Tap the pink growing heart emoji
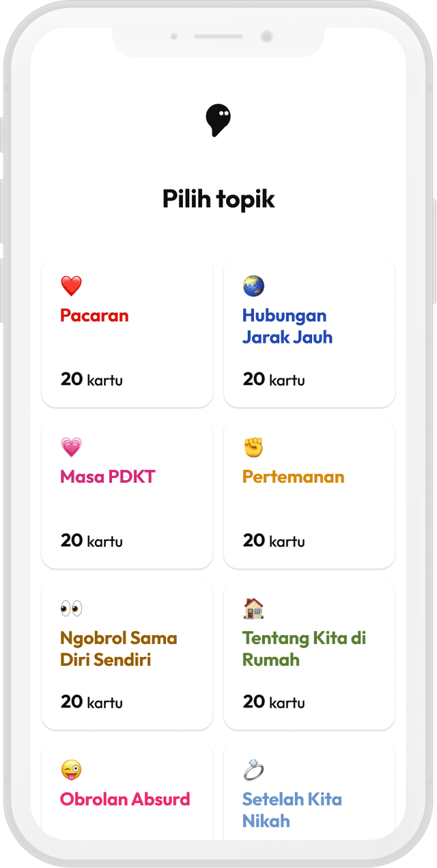 (x=71, y=447)
